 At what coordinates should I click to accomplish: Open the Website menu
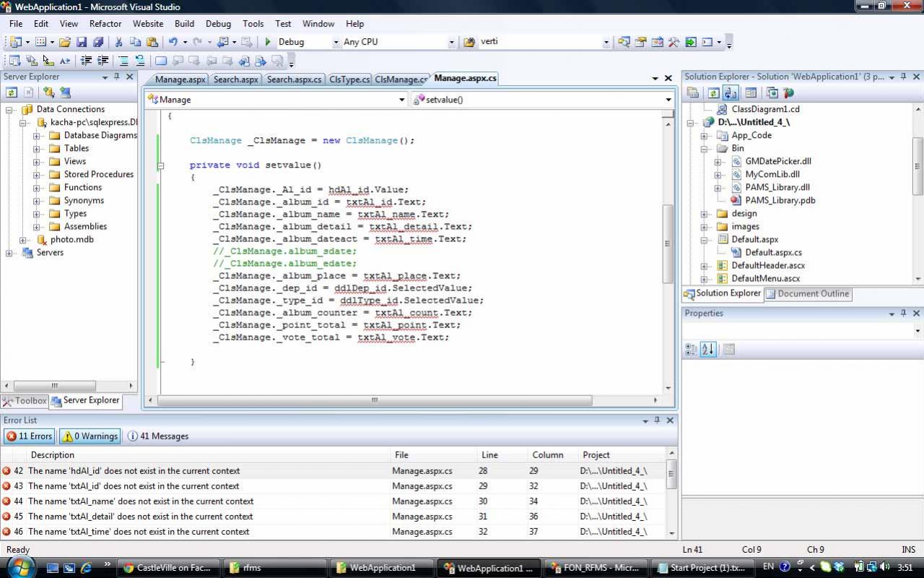[148, 23]
